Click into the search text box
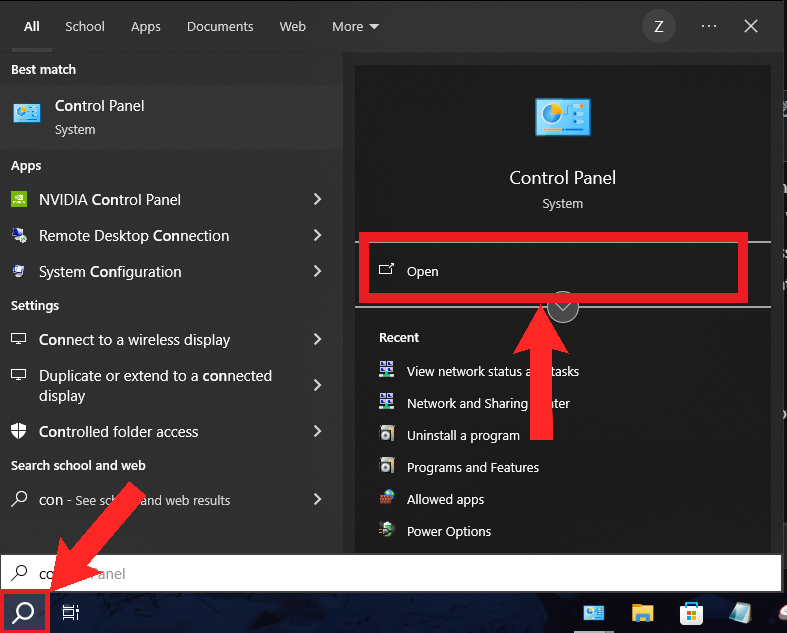The height and width of the screenshot is (633, 787). [400, 574]
